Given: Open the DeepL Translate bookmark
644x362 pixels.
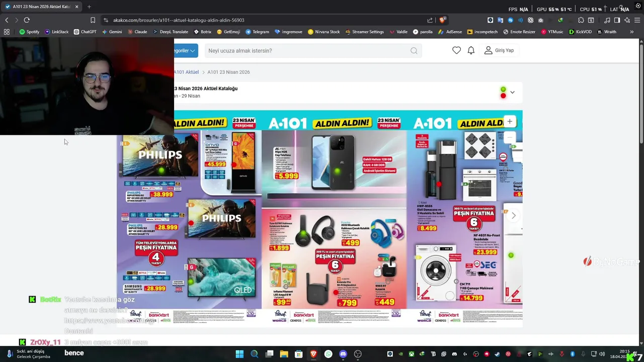Looking at the screenshot, I should click(171, 32).
